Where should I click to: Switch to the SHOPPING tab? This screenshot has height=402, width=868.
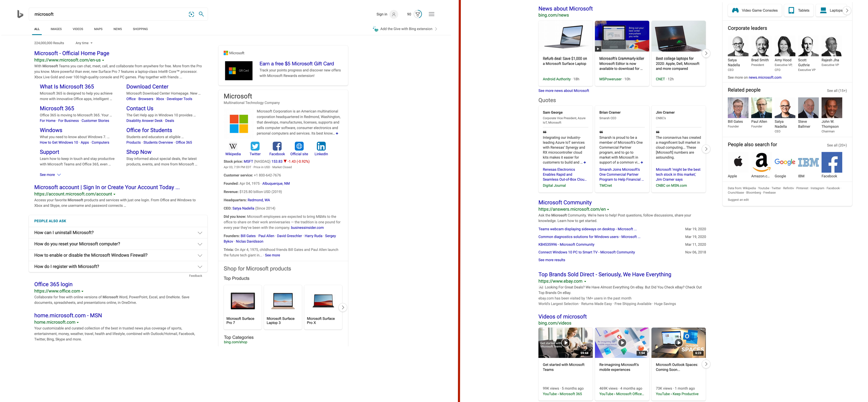(x=140, y=29)
